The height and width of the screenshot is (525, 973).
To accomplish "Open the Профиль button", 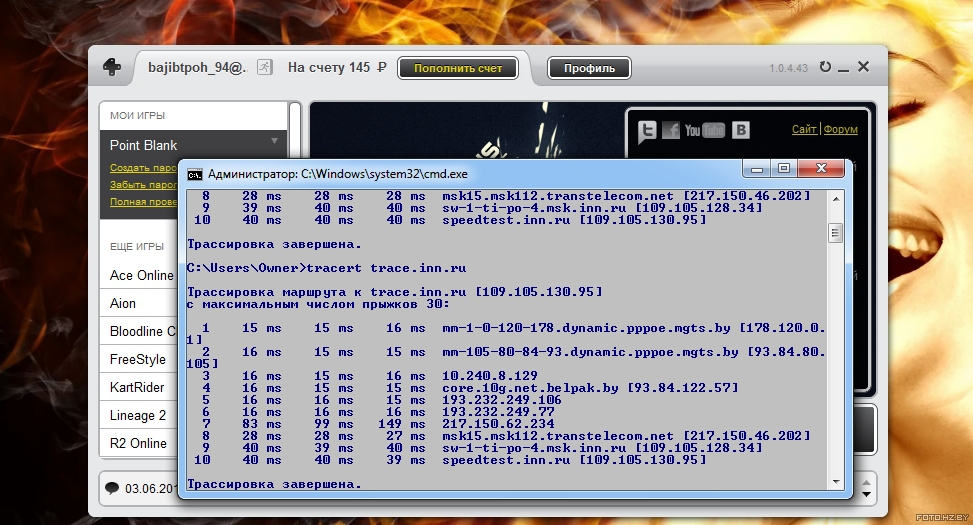I will [x=589, y=68].
